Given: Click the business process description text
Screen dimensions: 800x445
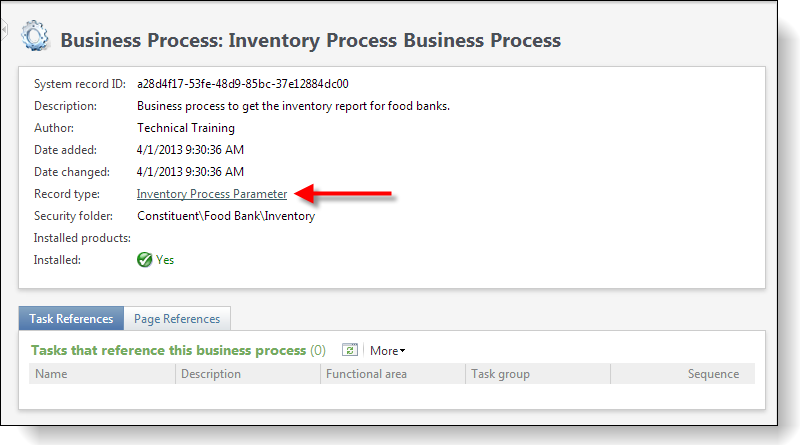Looking at the screenshot, I should [293, 106].
